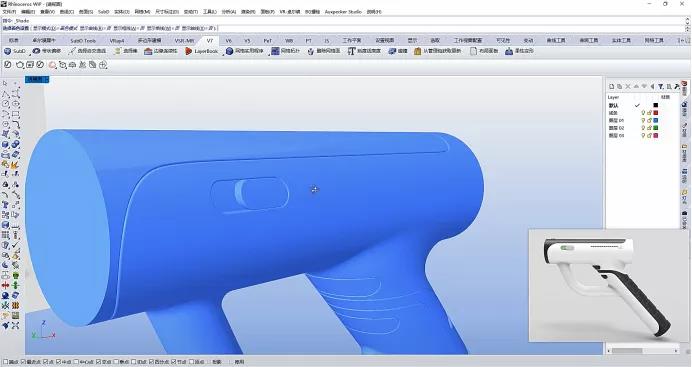
Task: Click the hair dryer reference image thumbnail
Action: [x=608, y=285]
